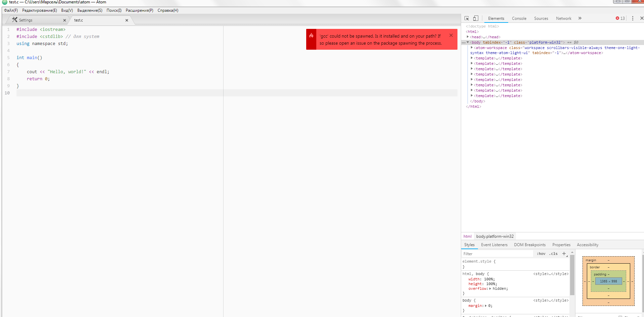Image resolution: width=644 pixels, height=317 pixels.
Task: Close the Settings tab
Action: coord(65,20)
